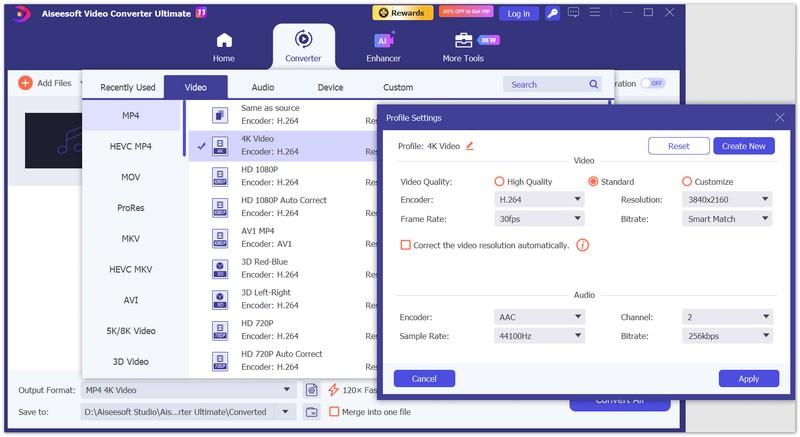The width and height of the screenshot is (800, 437).
Task: Switch to the Audio format tab
Action: (263, 87)
